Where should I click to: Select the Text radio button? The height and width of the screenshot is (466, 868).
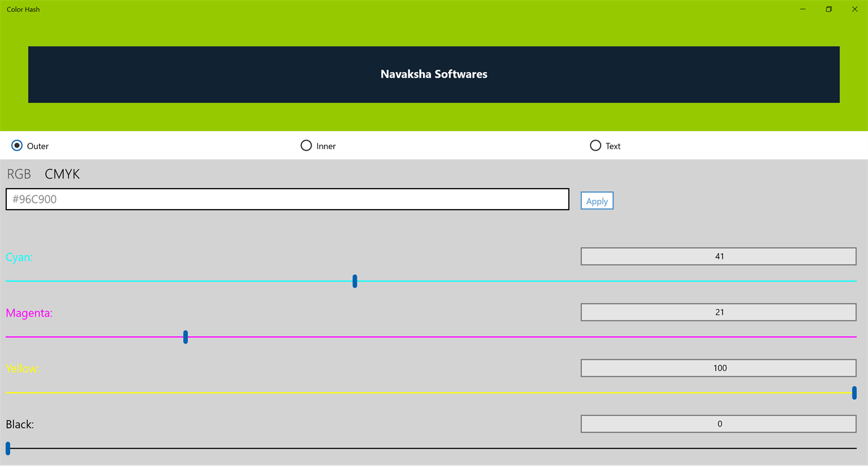point(596,145)
